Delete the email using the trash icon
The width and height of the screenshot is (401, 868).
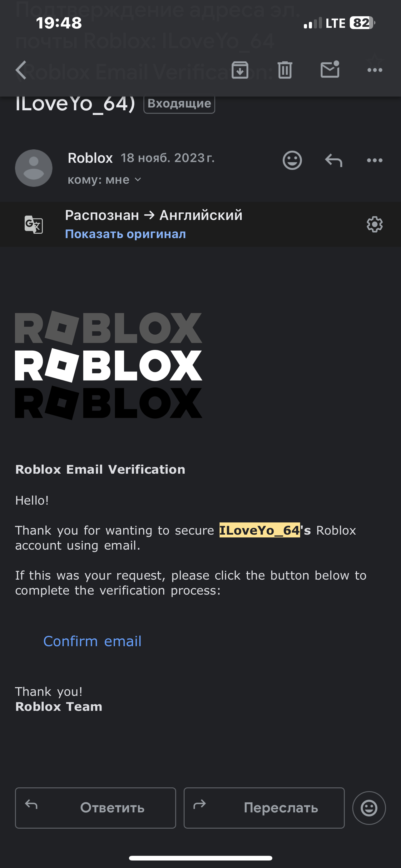285,70
